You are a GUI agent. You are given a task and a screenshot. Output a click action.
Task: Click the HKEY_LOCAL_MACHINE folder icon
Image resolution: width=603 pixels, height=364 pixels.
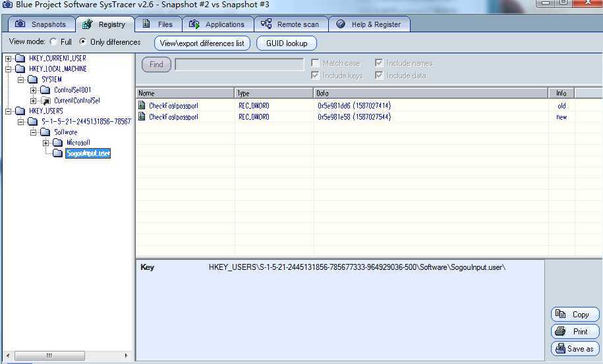(x=20, y=69)
